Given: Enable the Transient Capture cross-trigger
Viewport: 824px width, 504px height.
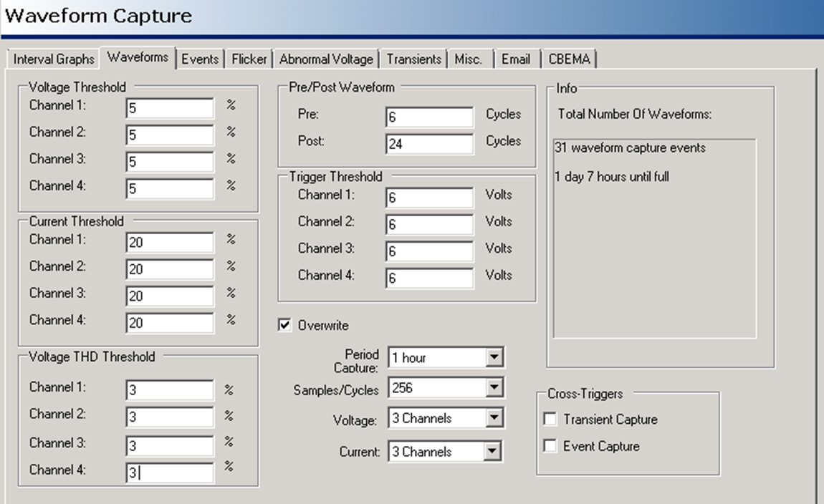Looking at the screenshot, I should click(550, 420).
